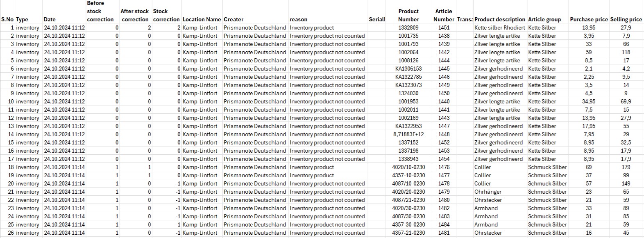Click the 'S.No' header cell
This screenshot has width=644, height=238.
[x=7, y=19]
